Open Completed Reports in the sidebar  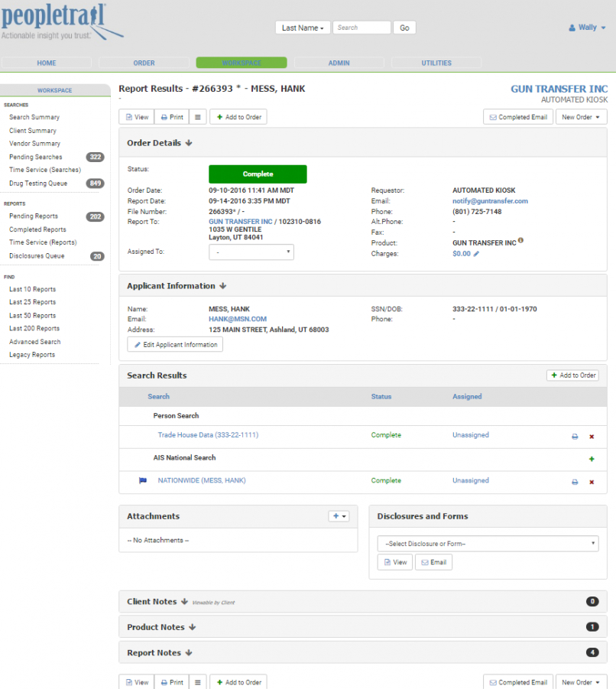[x=37, y=229]
